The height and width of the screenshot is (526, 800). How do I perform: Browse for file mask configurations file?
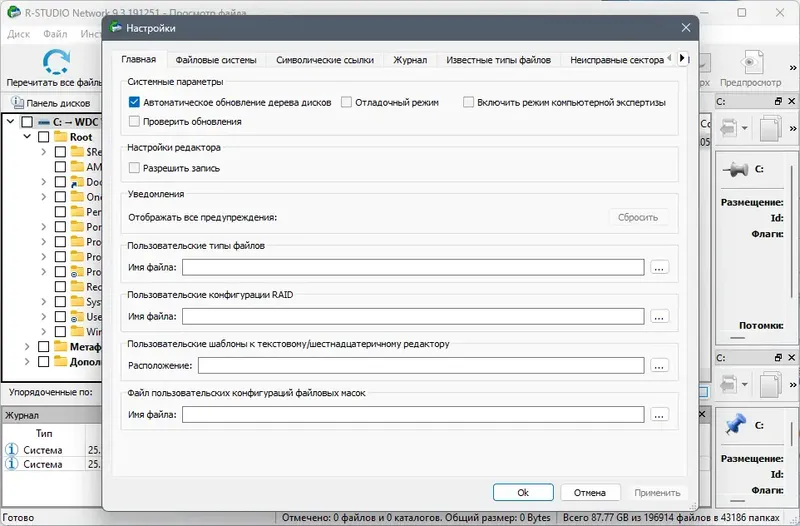[659, 415]
